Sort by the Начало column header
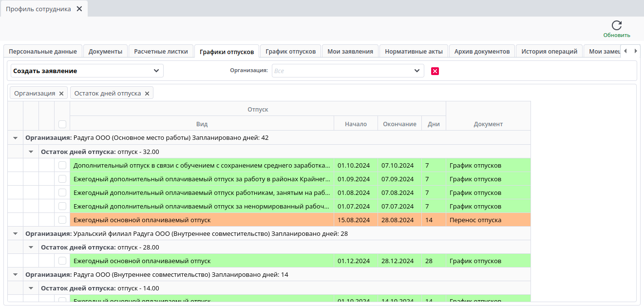The width and height of the screenshot is (644, 307). (x=356, y=124)
